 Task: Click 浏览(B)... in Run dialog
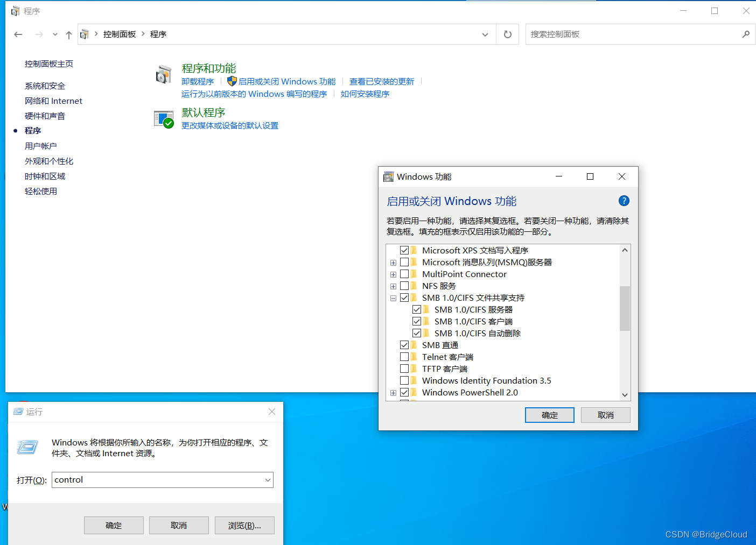click(x=244, y=525)
